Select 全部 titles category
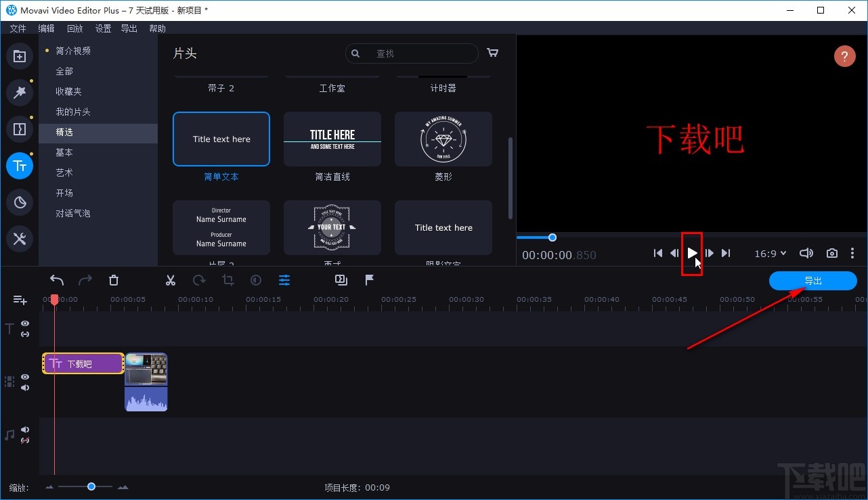This screenshot has height=500, width=868. 64,71
